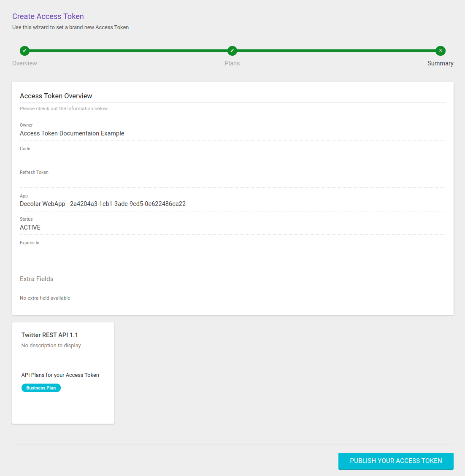Image resolution: width=465 pixels, height=476 pixels.
Task: Click the Summary step number circle
Action: click(x=440, y=51)
